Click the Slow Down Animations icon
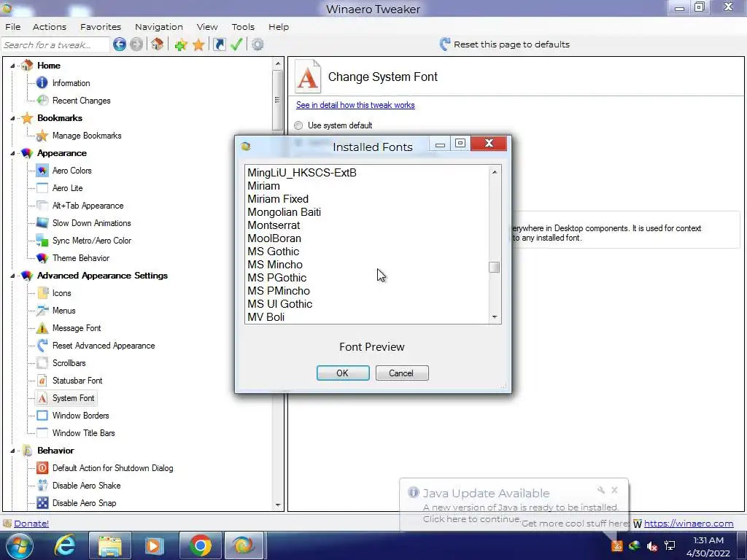The width and height of the screenshot is (747, 560). click(42, 223)
